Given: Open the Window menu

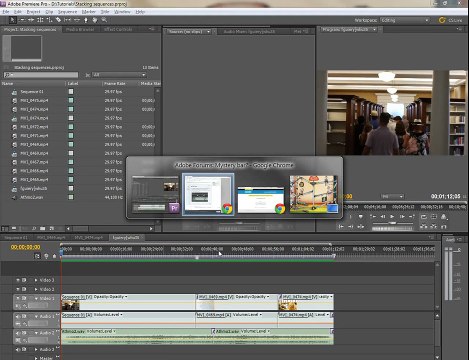Looking at the screenshot, I should (122, 12).
